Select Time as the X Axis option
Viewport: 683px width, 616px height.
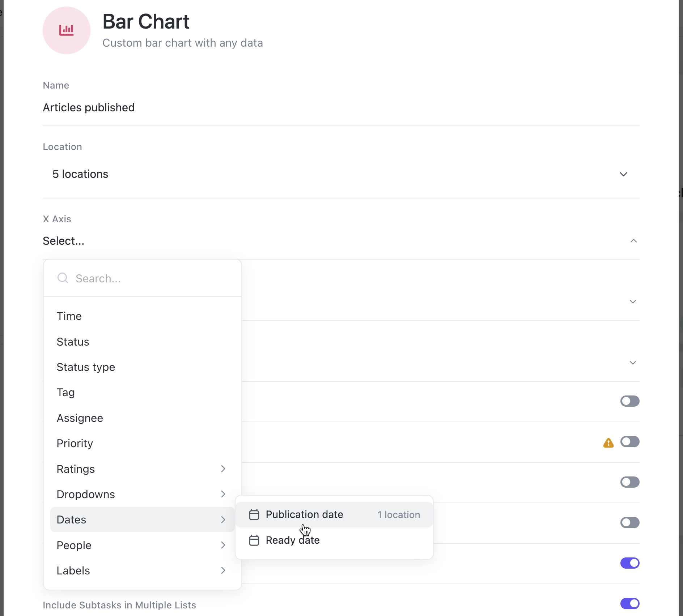69,316
